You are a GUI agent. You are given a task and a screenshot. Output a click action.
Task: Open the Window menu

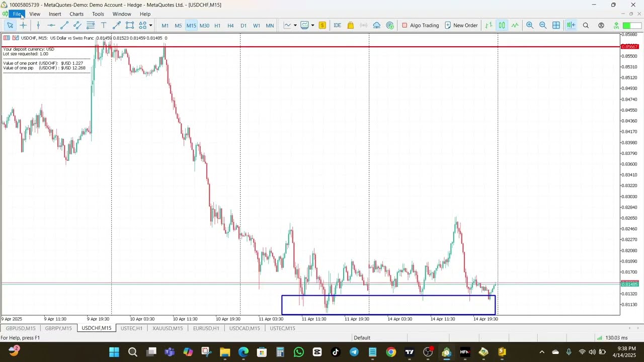[x=122, y=14]
